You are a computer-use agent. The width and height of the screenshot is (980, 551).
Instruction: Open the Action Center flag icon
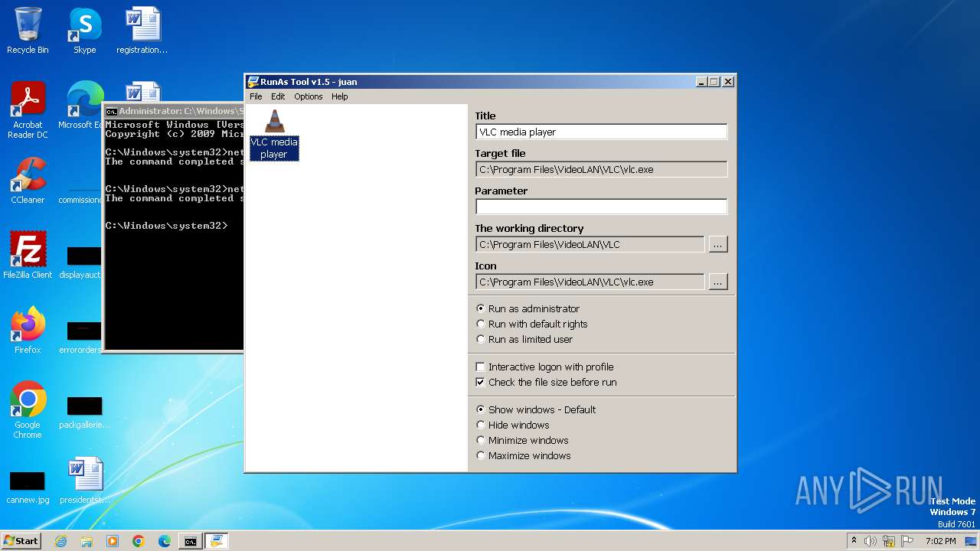(x=907, y=541)
